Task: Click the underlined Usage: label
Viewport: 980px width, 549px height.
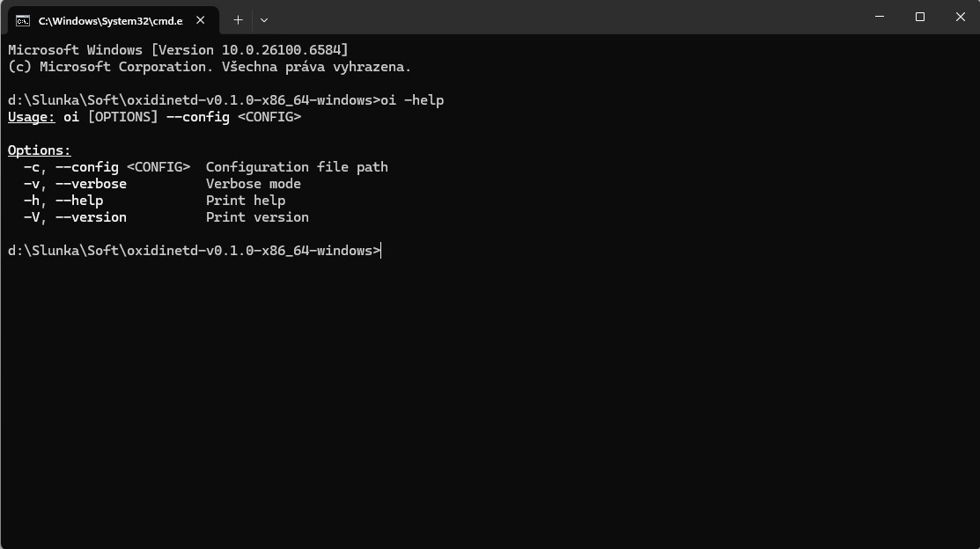Action: (x=32, y=117)
